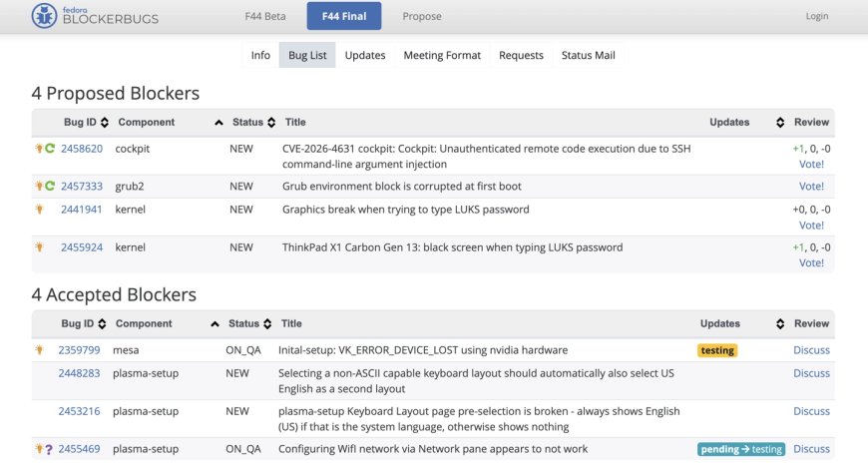868x471 pixels.
Task: Click the green refresh icon beside bug 2458620
Action: coord(49,149)
